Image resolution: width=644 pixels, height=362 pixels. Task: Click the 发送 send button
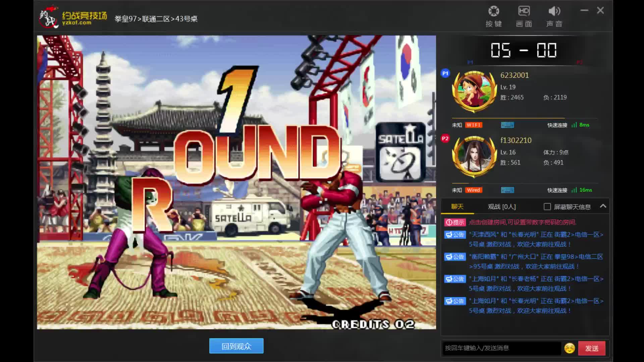[592, 348]
